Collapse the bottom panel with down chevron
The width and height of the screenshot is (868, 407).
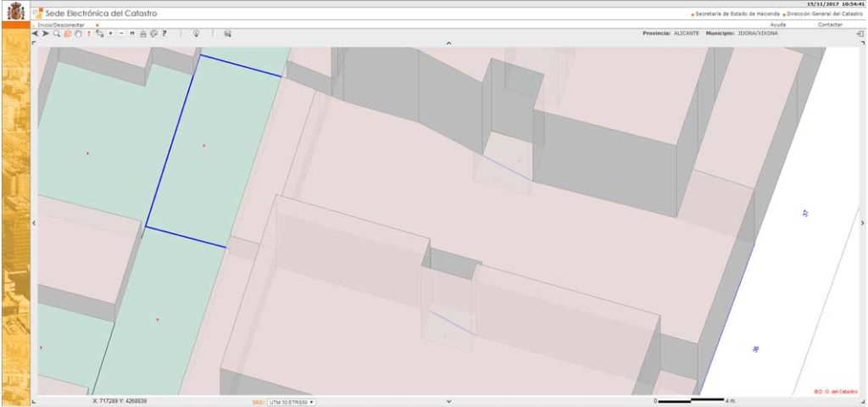(x=448, y=401)
